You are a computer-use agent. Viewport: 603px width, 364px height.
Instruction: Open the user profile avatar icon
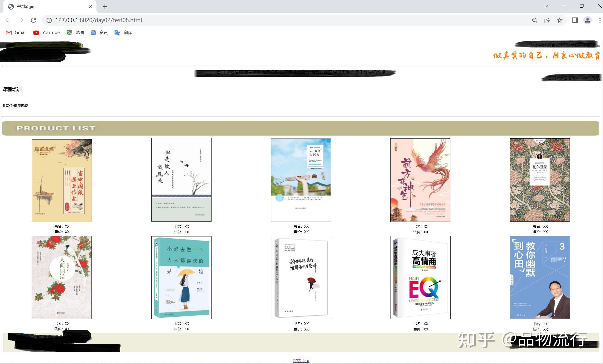point(588,20)
